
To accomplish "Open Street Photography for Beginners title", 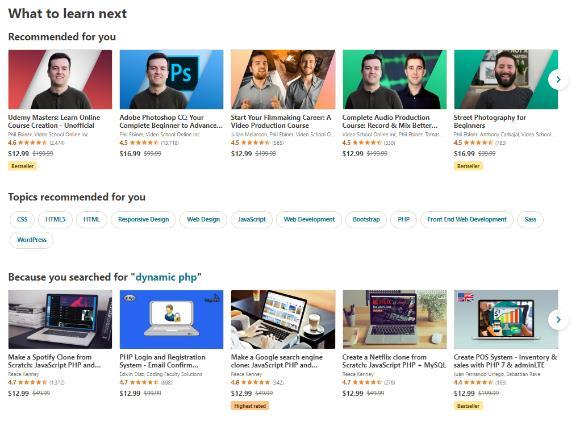I will tap(489, 121).
